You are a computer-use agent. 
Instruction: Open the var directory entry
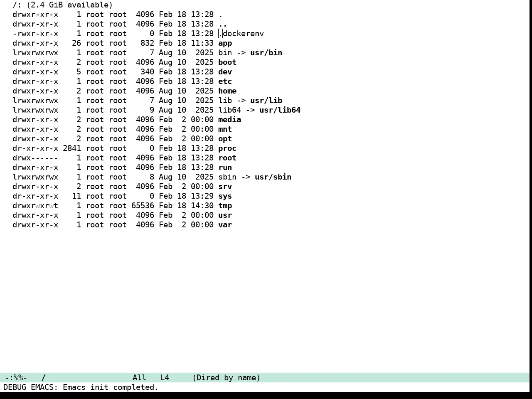tap(225, 225)
